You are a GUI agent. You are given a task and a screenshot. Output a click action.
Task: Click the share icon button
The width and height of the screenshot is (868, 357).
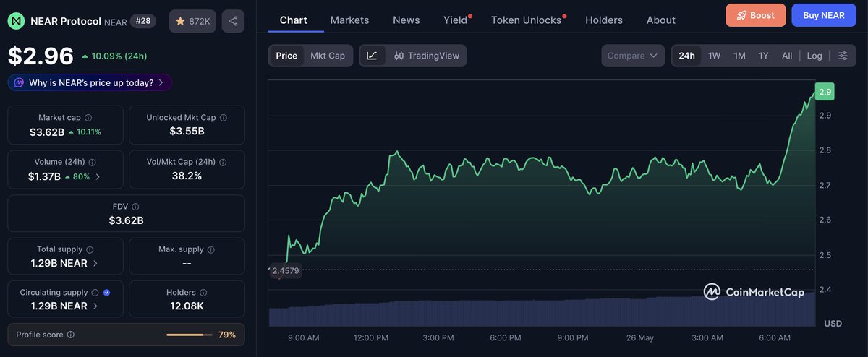pos(233,21)
